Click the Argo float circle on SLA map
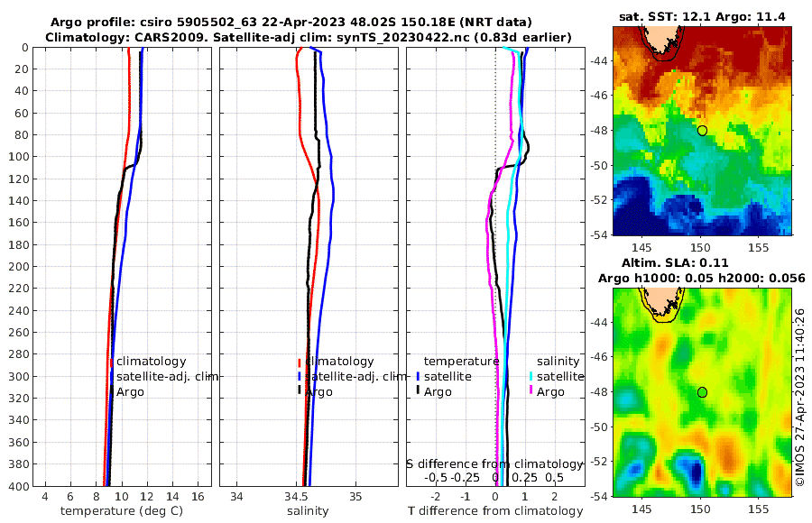This screenshot has width=812, height=523. pyautogui.click(x=702, y=392)
